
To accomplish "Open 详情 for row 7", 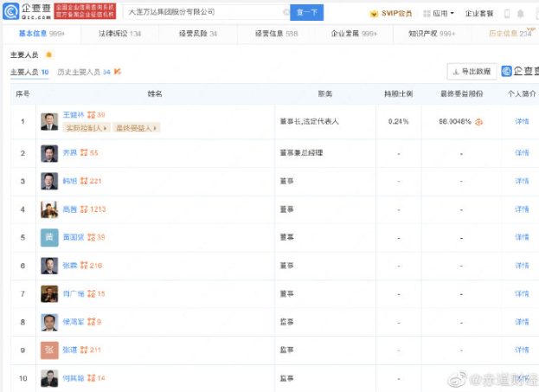I will click(522, 293).
